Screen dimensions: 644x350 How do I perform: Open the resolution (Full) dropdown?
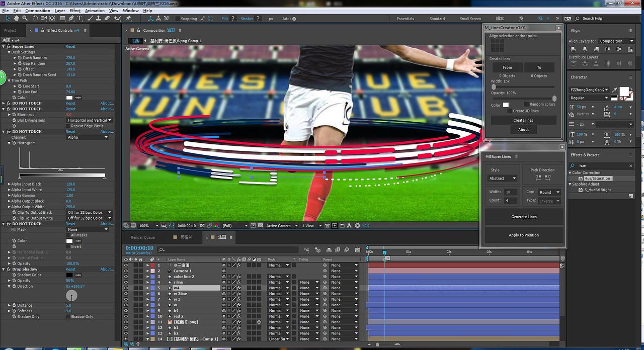(x=235, y=226)
